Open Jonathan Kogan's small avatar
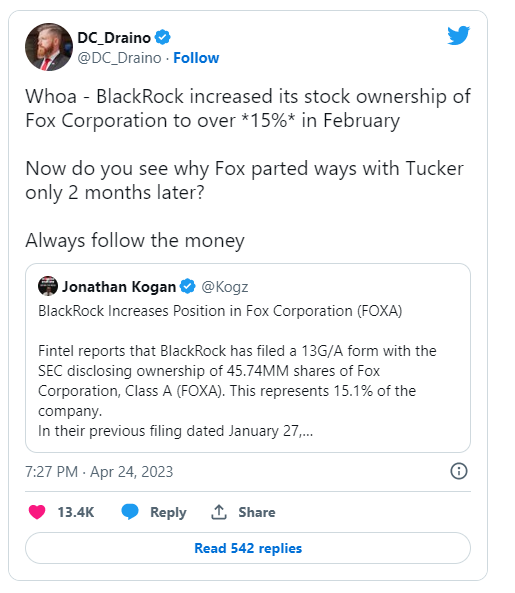Image resolution: width=515 pixels, height=593 pixels. pyautogui.click(x=48, y=286)
